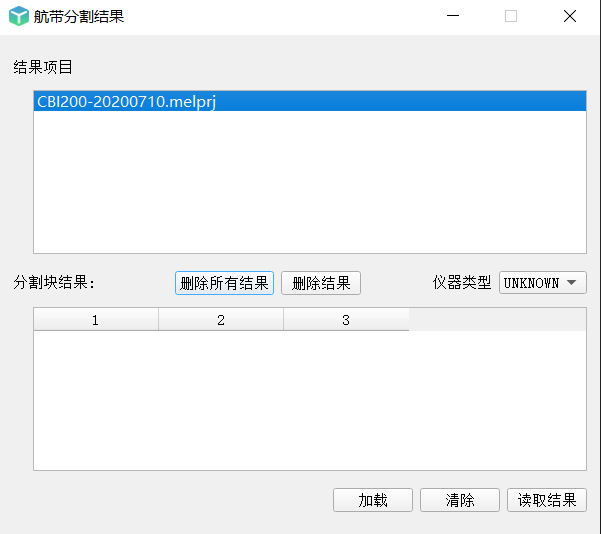Click the 删除结果 button
The image size is (601, 534).
[321, 283]
